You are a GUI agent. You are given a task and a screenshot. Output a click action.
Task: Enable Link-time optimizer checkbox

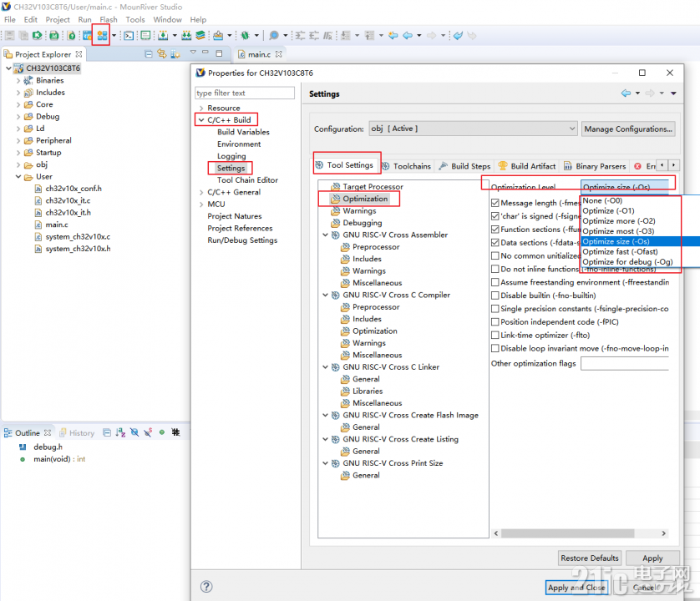click(x=495, y=335)
